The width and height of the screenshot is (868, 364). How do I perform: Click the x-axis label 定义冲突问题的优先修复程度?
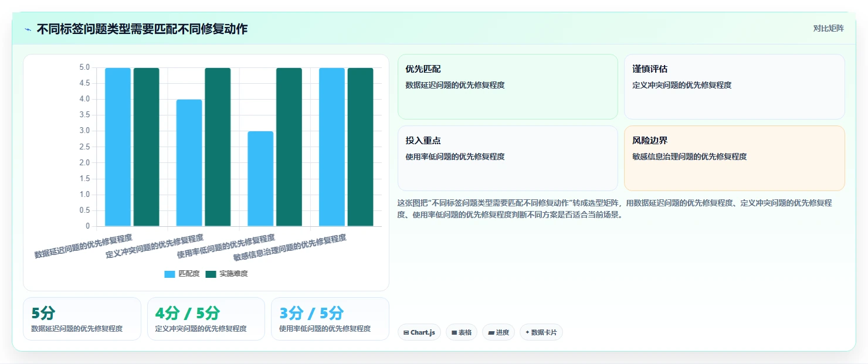coord(155,246)
